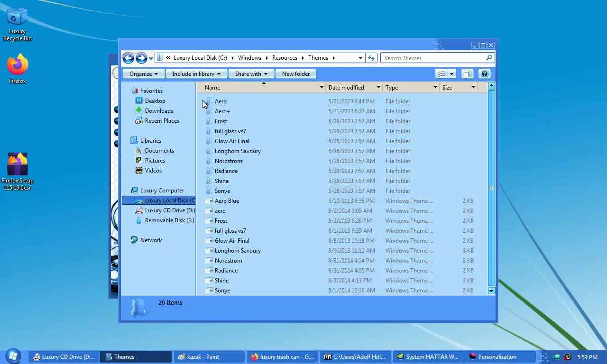This screenshot has width=607, height=364.
Task: Select Luxury Computer in navigation pane
Action: point(162,191)
